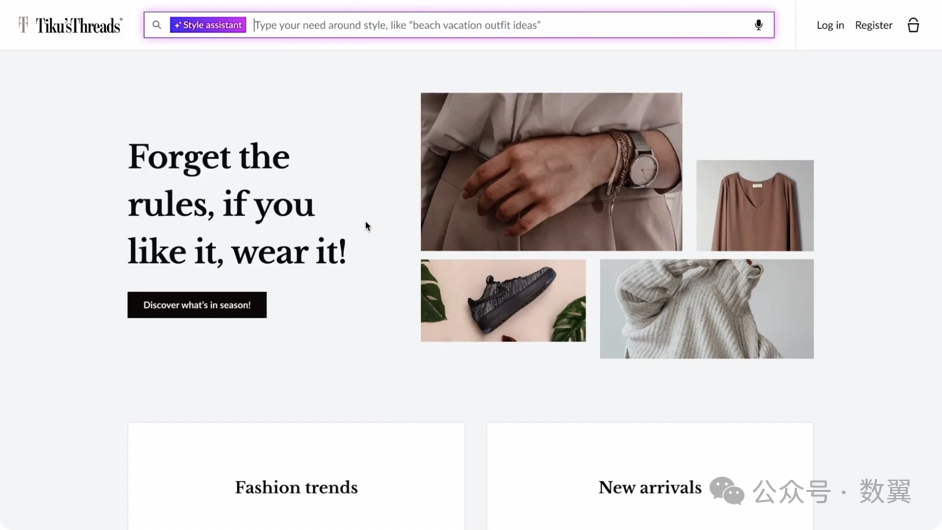Open the Fashion trends card
This screenshot has width=942, height=530.
[x=296, y=487]
